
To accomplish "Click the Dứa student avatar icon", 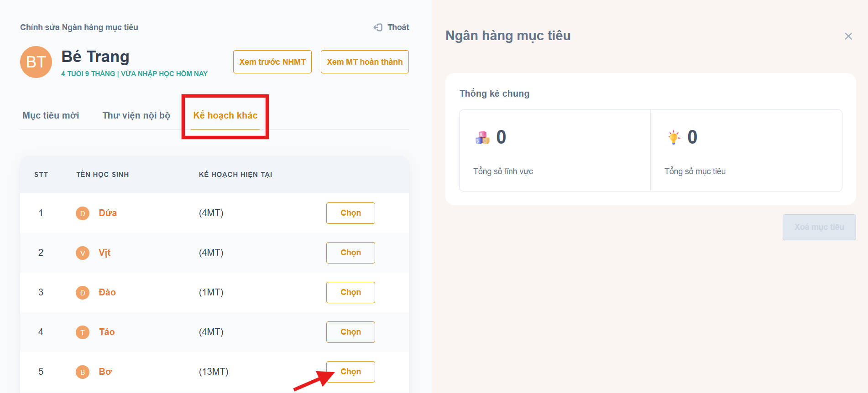I will (83, 213).
